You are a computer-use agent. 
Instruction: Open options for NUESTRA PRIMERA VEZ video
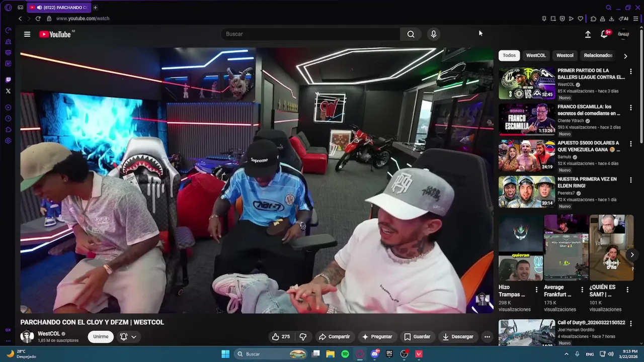coord(631,180)
